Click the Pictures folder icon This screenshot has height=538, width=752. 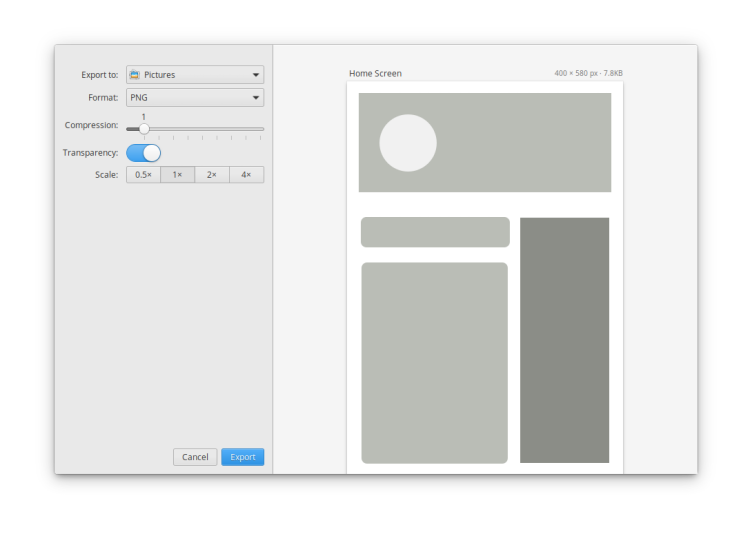135,75
